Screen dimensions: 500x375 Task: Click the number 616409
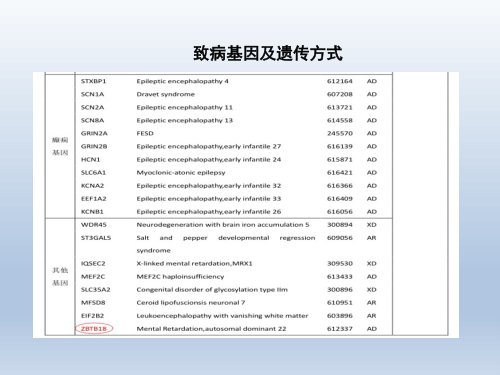pos(339,199)
